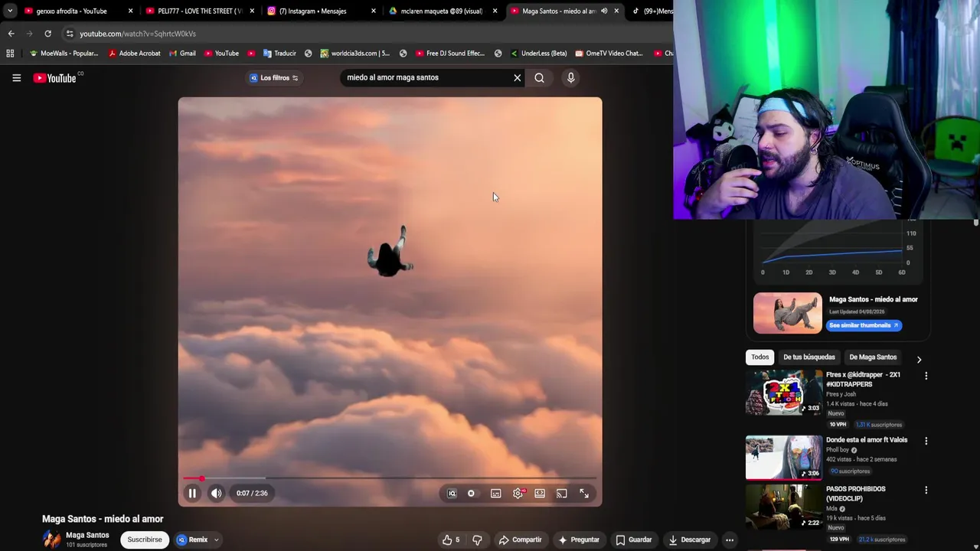980x551 pixels.
Task: Click the address bar URL
Action: [138, 34]
